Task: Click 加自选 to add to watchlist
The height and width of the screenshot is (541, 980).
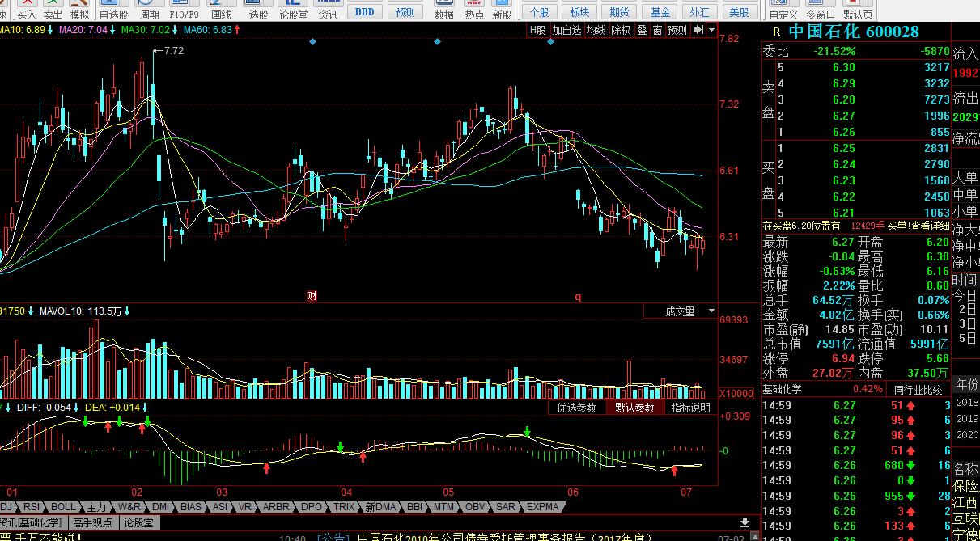Action: click(566, 30)
